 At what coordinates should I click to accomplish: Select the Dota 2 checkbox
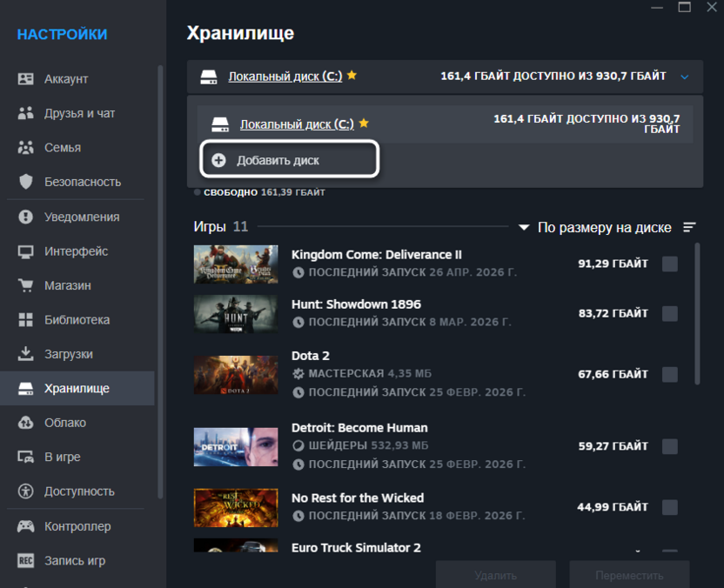pyautogui.click(x=670, y=374)
